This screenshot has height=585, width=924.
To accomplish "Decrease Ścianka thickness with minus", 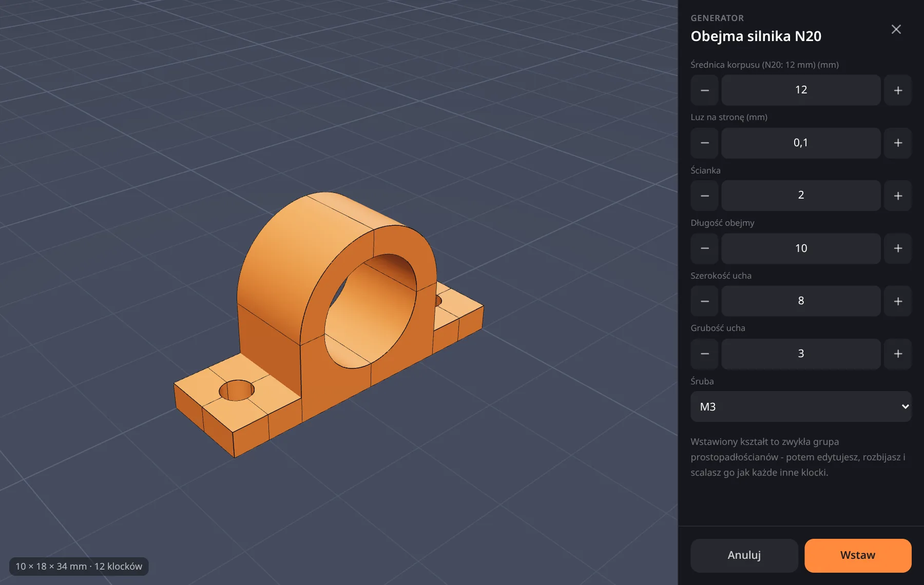I will 705,196.
